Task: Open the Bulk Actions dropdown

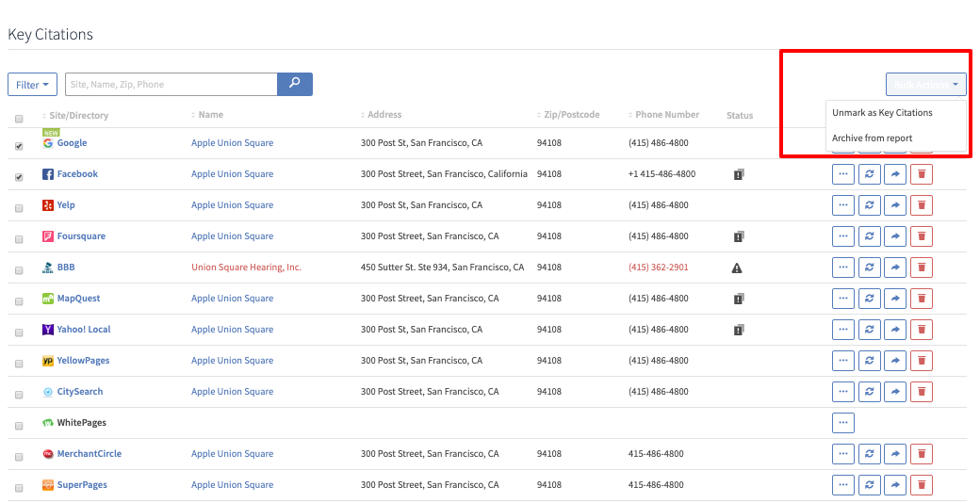Action: 925,85
